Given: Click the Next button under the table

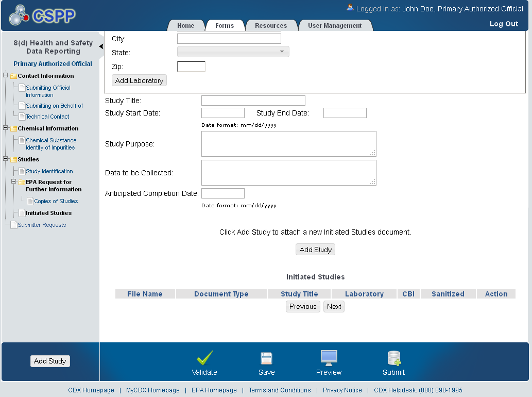Looking at the screenshot, I should pos(334,306).
